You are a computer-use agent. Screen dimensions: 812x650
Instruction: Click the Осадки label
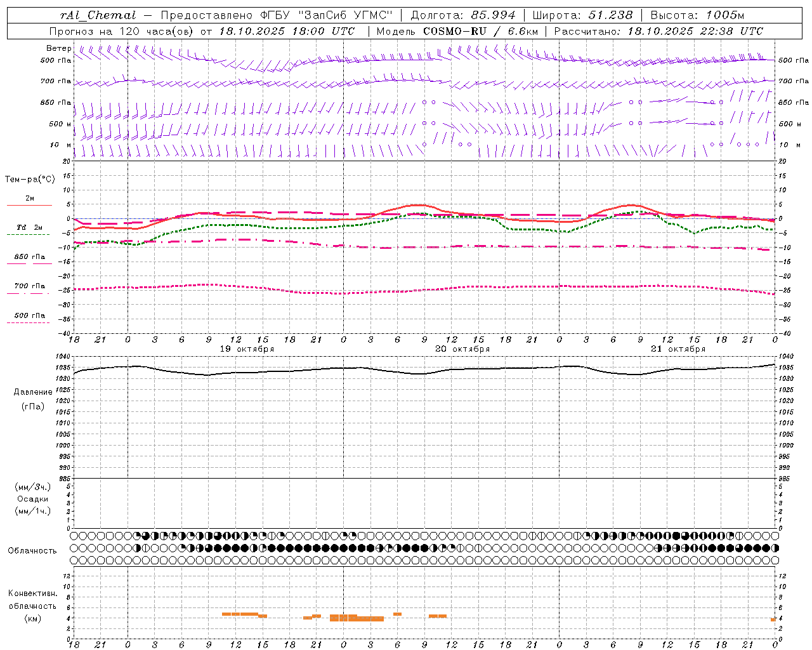[33, 499]
